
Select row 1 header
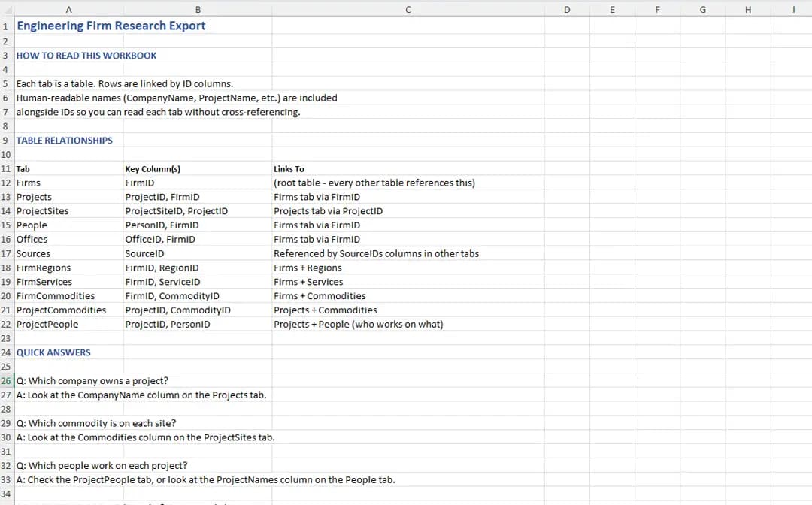(x=5, y=25)
